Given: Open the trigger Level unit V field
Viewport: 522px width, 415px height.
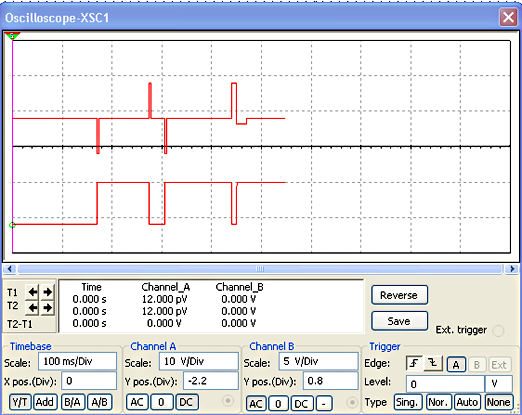Looking at the screenshot, I should pos(499,384).
